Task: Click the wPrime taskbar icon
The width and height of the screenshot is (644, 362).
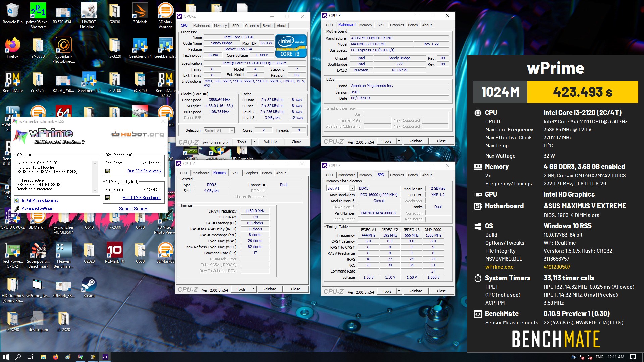Action: (80, 357)
